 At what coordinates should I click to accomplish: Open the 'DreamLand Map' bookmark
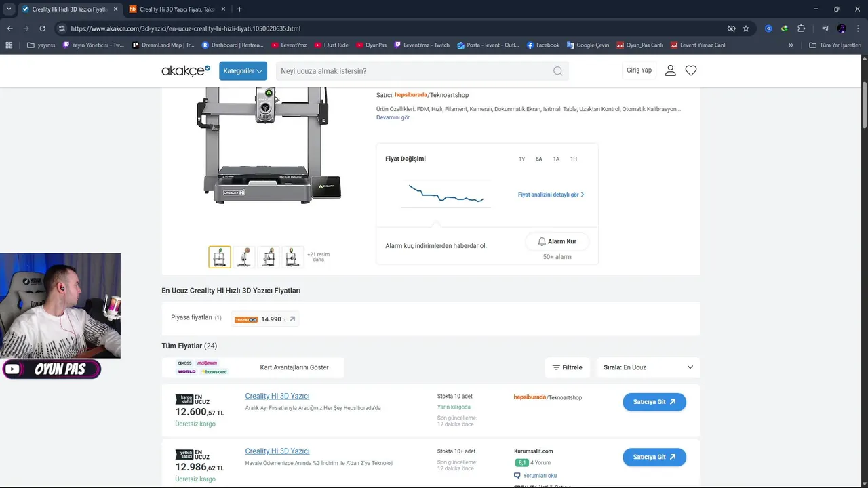(163, 45)
